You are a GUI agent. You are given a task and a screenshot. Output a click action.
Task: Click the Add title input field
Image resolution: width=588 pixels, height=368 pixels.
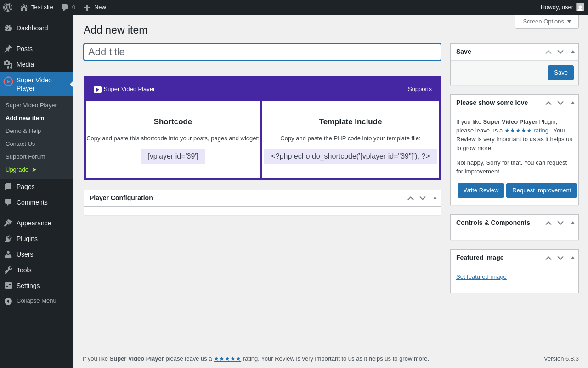point(262,52)
